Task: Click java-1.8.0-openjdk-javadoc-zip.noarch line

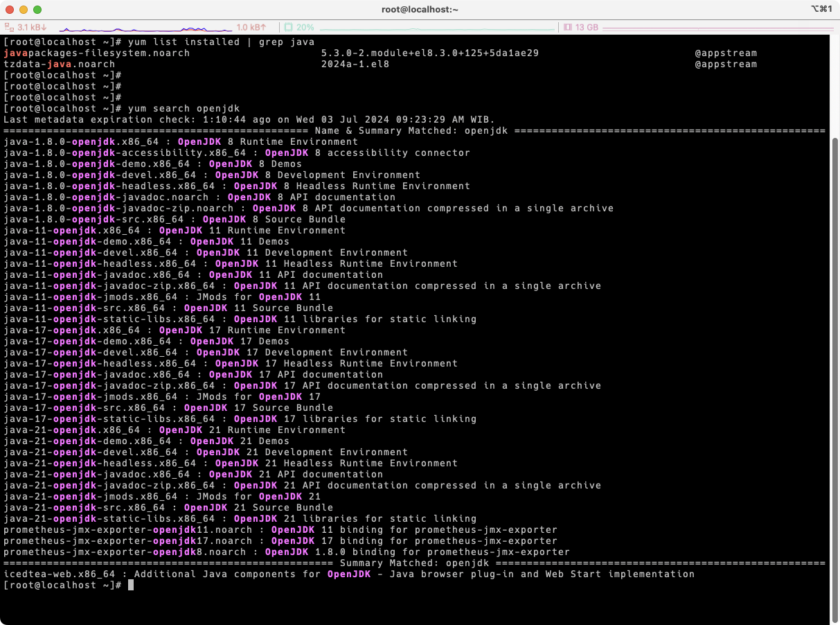Action: pyautogui.click(x=308, y=208)
